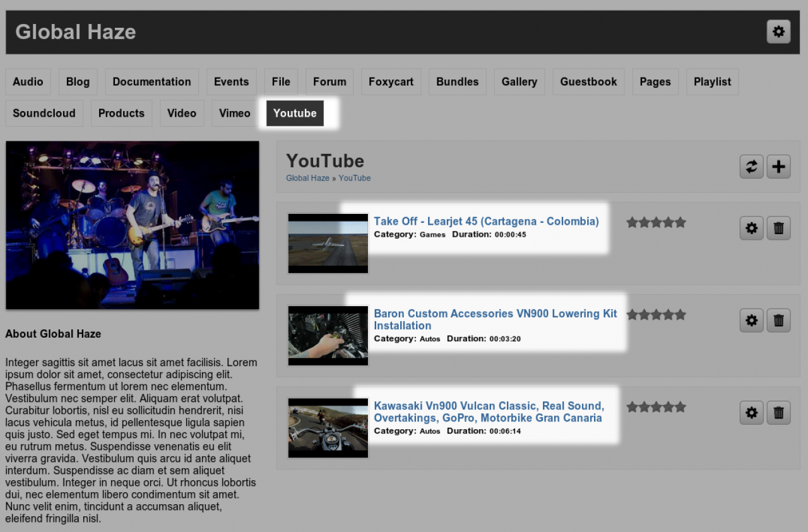Open the Forum tab
This screenshot has width=808, height=532.
[330, 82]
